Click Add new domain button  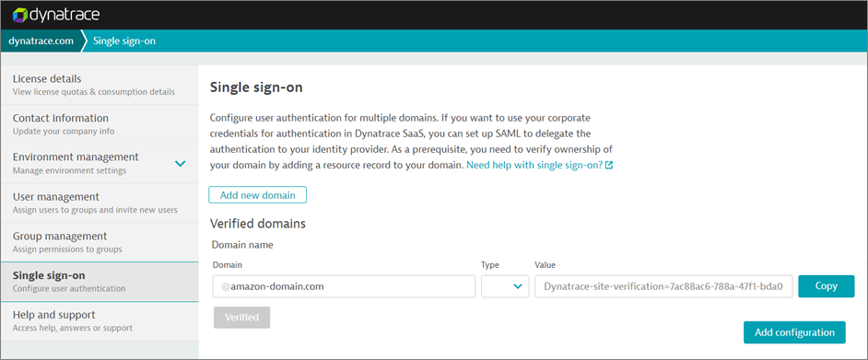click(x=257, y=195)
